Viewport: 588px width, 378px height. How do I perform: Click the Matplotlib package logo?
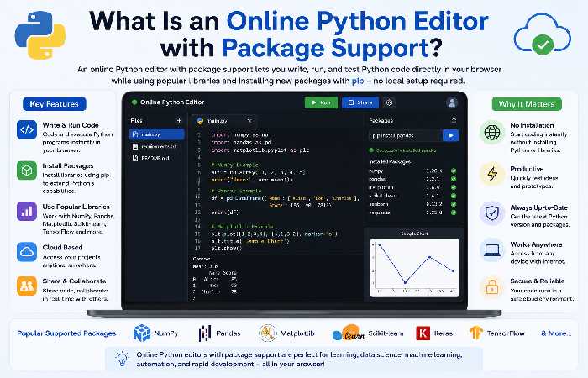(x=268, y=333)
